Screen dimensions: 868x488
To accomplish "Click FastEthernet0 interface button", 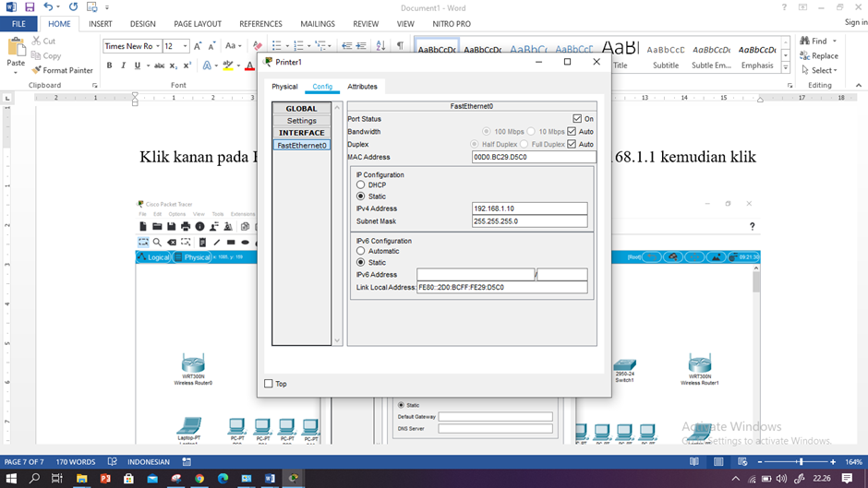I will [302, 145].
